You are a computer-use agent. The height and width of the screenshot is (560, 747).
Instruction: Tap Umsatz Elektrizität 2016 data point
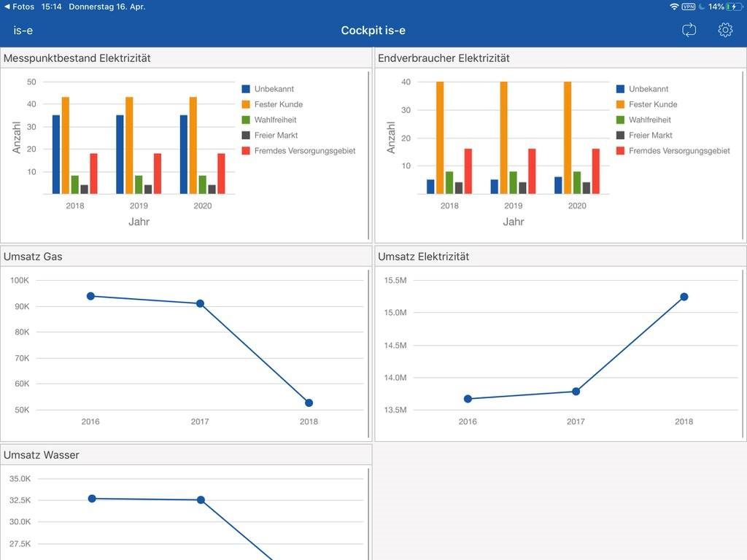coord(468,399)
